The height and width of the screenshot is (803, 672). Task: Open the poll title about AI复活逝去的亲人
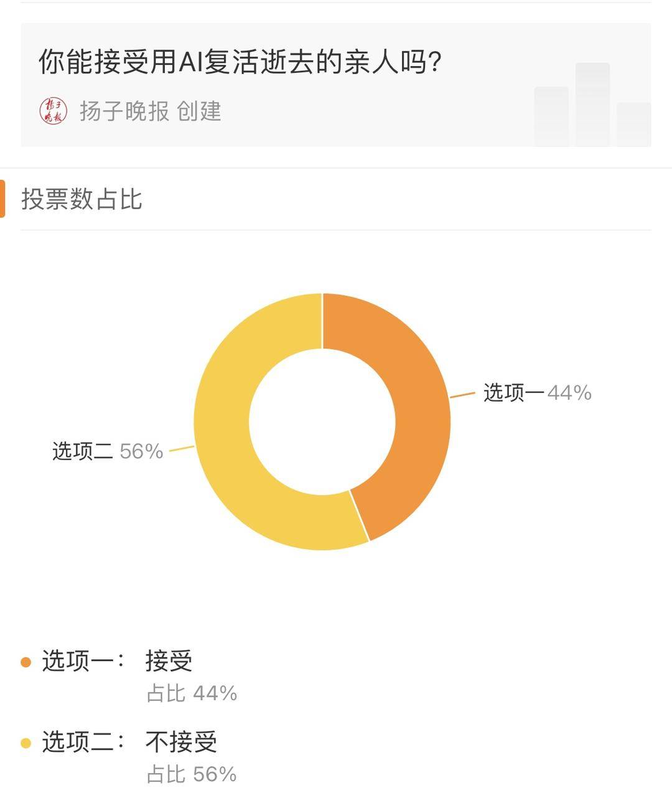point(240,62)
